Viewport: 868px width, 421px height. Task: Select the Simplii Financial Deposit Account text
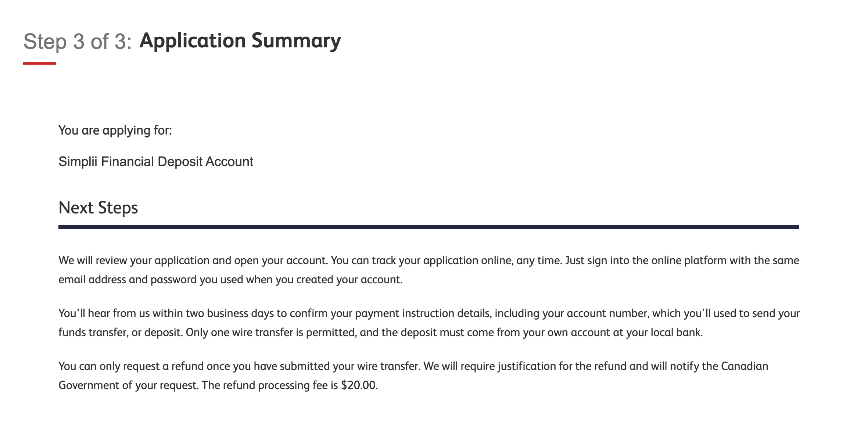tap(156, 162)
